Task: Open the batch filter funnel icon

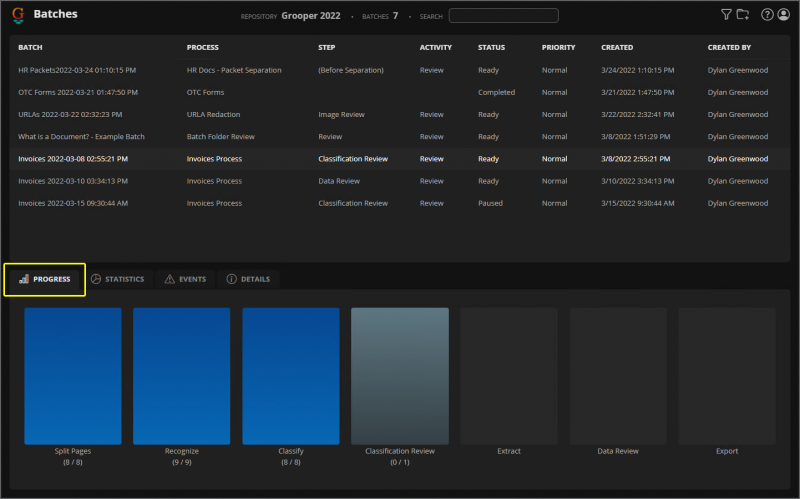Action: click(726, 15)
